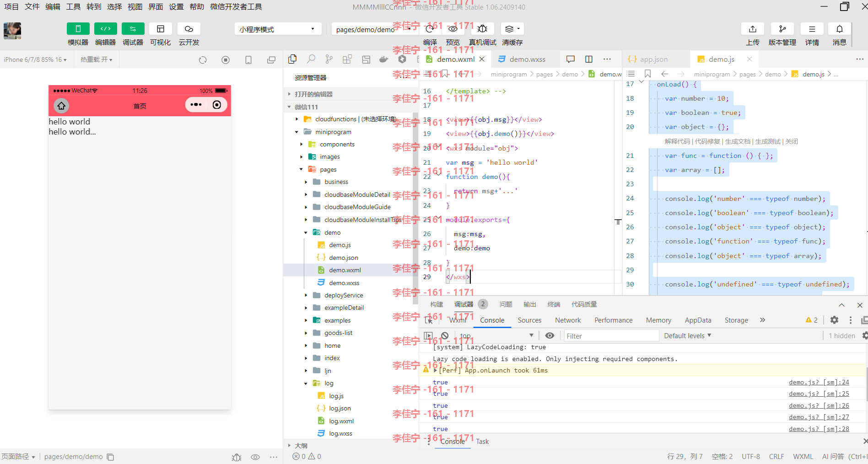Open devtools settings gear
The image size is (868, 464).
coord(834,320)
